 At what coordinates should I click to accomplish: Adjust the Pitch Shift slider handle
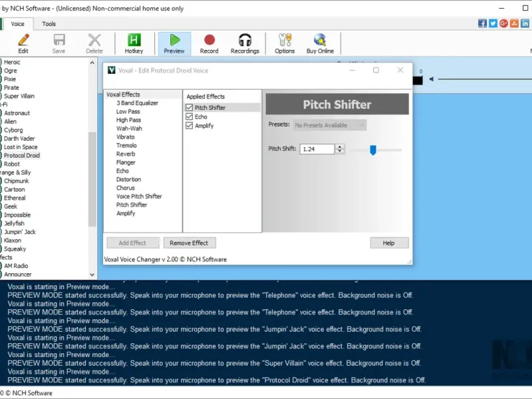point(373,150)
